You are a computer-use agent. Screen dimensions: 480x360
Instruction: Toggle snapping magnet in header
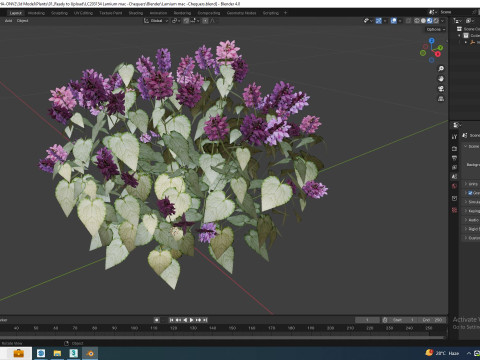pyautogui.click(x=186, y=21)
